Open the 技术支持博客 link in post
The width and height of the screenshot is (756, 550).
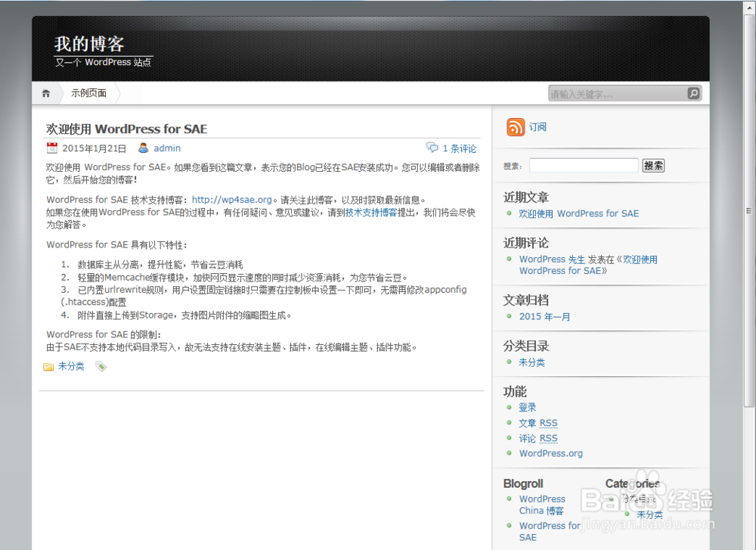(371, 213)
